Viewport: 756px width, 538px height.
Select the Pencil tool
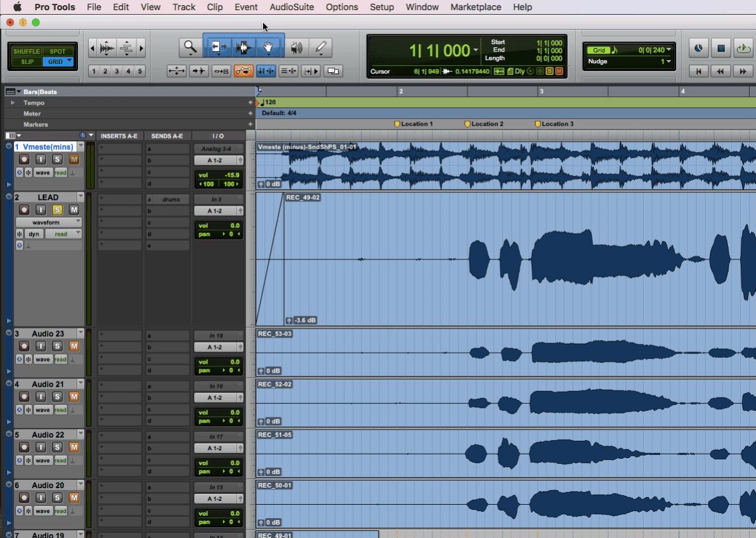321,47
